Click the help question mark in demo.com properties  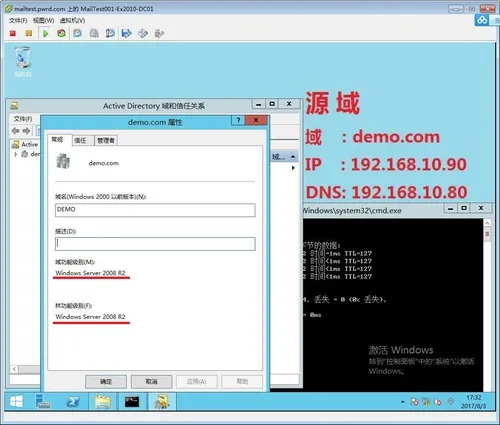238,120
